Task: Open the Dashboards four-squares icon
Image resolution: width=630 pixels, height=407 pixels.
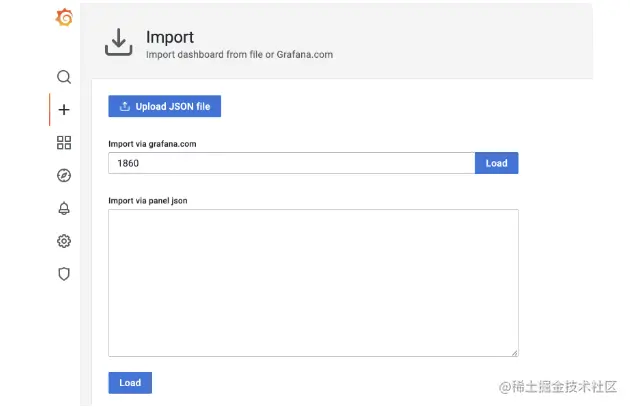Action: pos(64,143)
